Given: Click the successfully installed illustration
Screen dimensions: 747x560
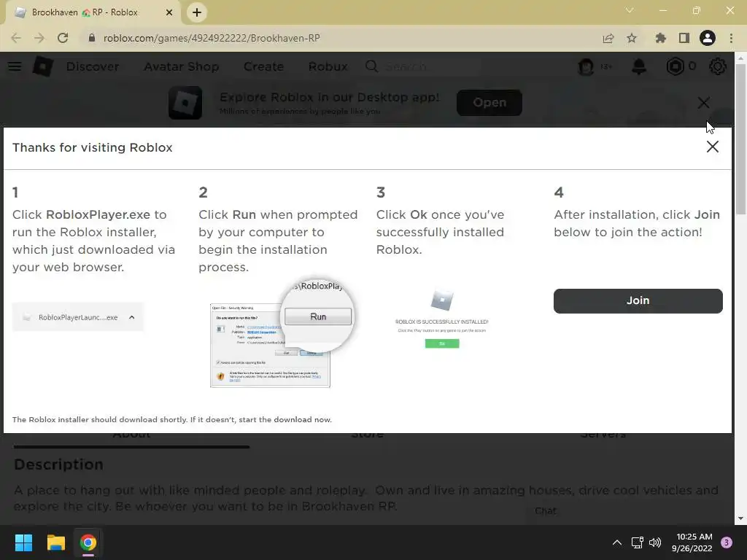Looking at the screenshot, I should pos(441,318).
